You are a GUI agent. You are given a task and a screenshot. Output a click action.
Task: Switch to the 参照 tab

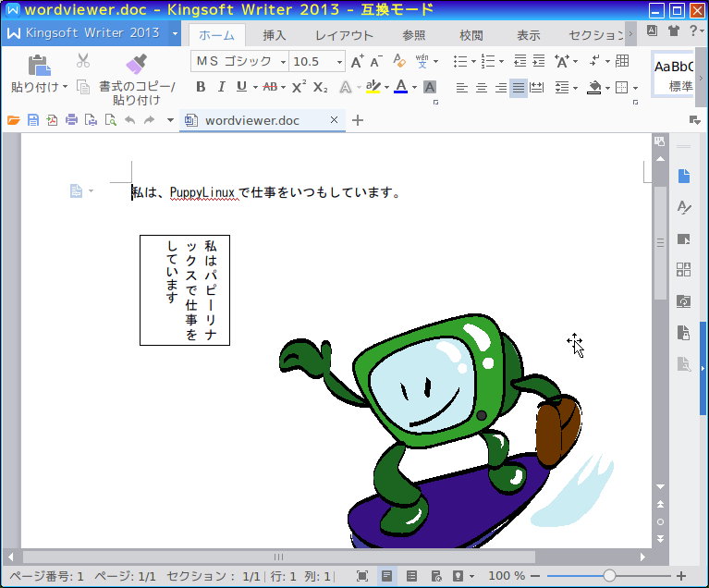point(414,35)
